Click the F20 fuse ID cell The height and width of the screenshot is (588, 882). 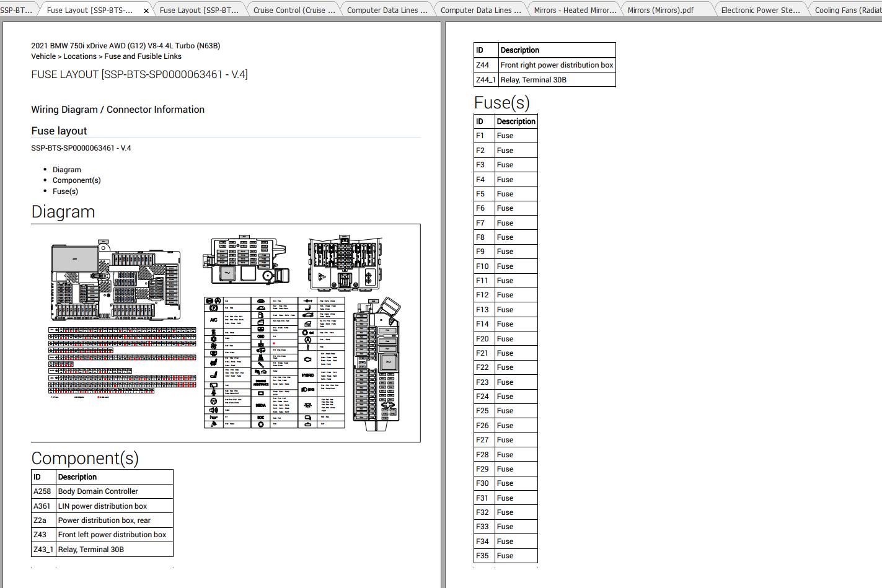tap(484, 339)
